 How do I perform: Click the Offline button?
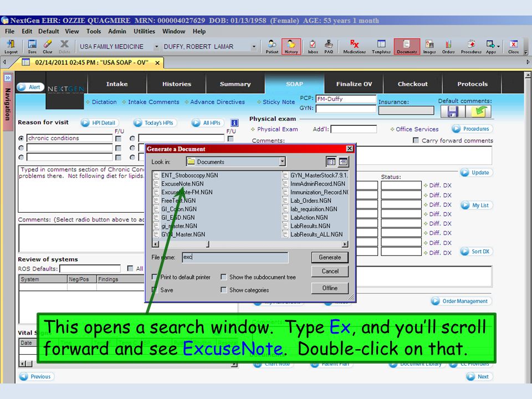pos(330,288)
